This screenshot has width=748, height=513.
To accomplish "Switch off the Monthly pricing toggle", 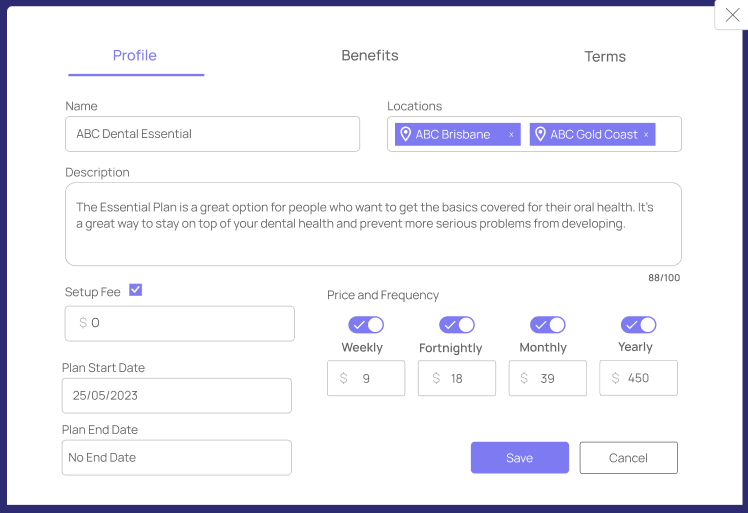I will pyautogui.click(x=548, y=325).
